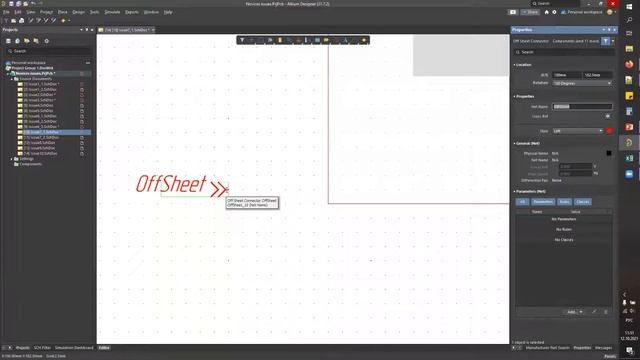Select the Components folder in the project tree

coord(31,164)
